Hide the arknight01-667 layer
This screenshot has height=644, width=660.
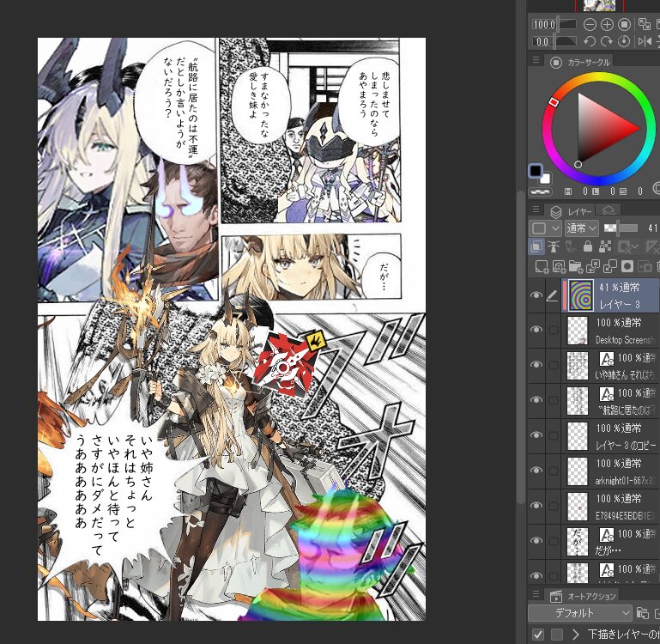coord(536,470)
